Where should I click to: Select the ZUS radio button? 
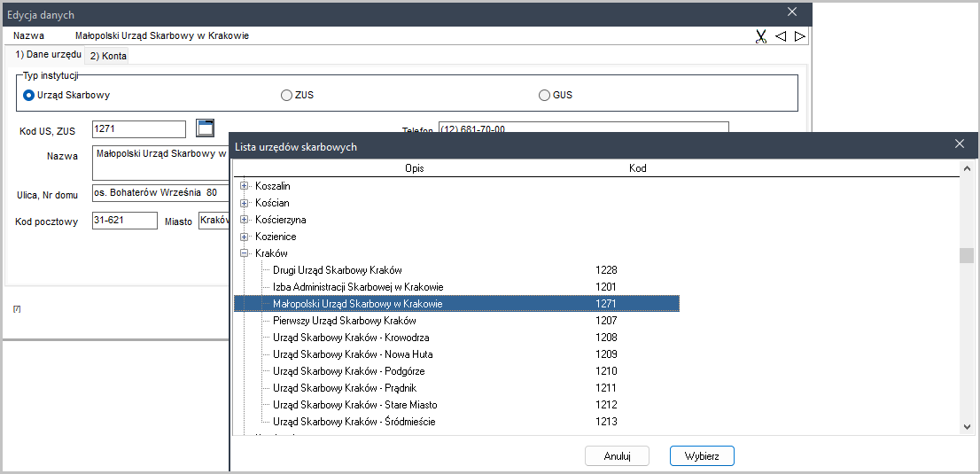286,96
